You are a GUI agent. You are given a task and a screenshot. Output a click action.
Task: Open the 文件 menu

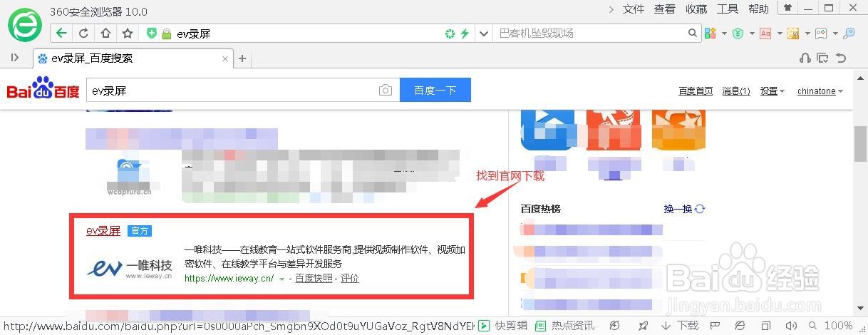tap(634, 9)
